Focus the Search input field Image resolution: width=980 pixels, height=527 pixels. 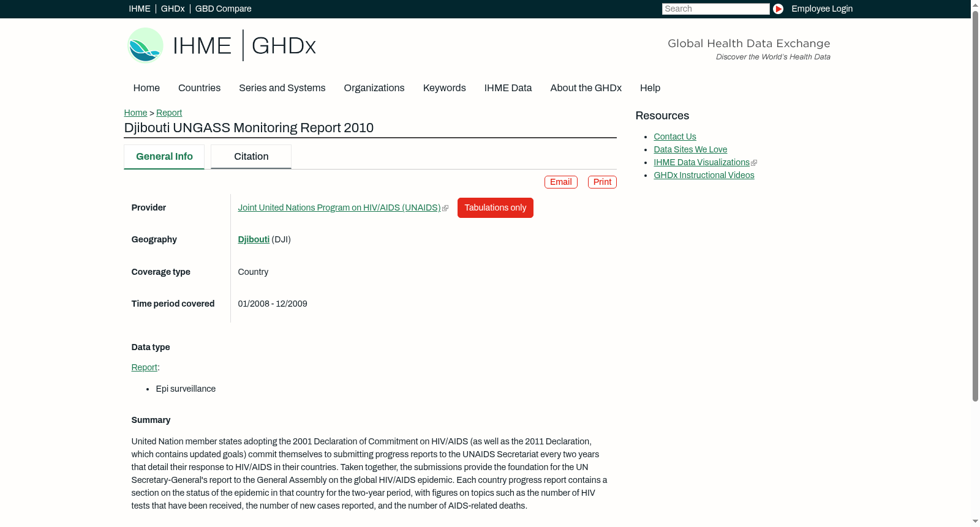(x=715, y=9)
